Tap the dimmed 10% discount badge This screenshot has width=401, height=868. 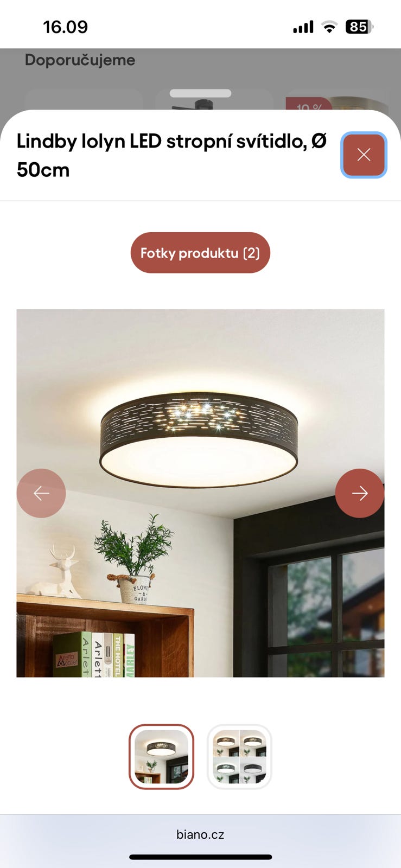pos(309,105)
